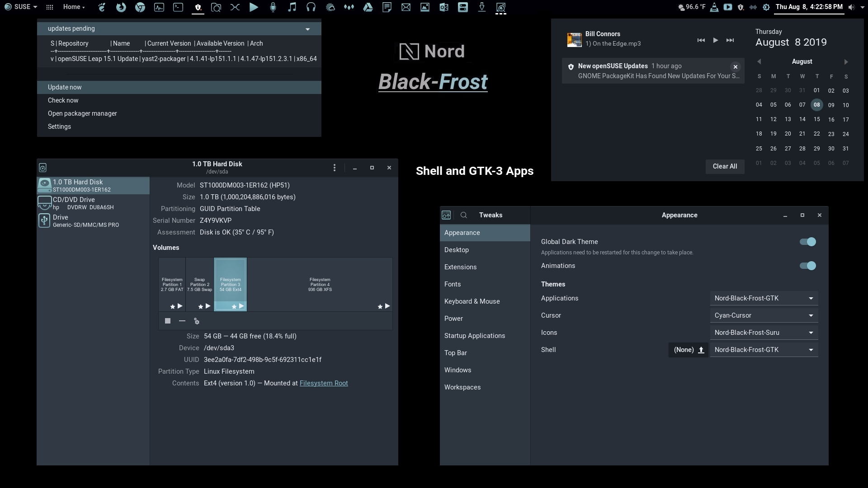Select Generic SD/MMC/MS PRO drive
Screen dimensions: 868x488
coord(93,221)
